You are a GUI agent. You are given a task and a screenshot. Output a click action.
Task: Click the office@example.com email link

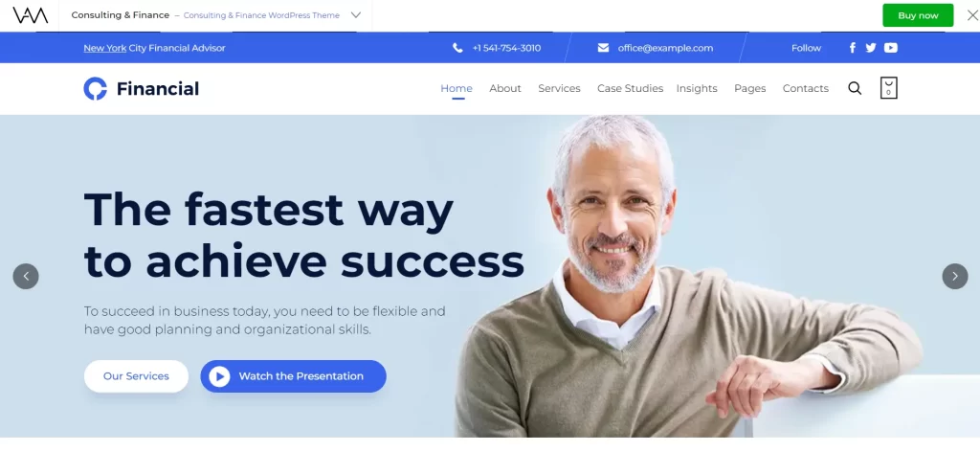tap(665, 48)
